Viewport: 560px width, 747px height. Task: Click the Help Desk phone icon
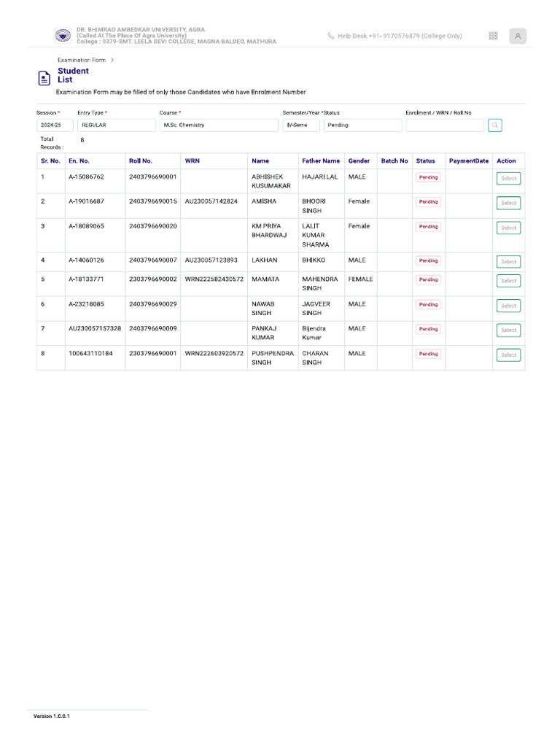330,36
